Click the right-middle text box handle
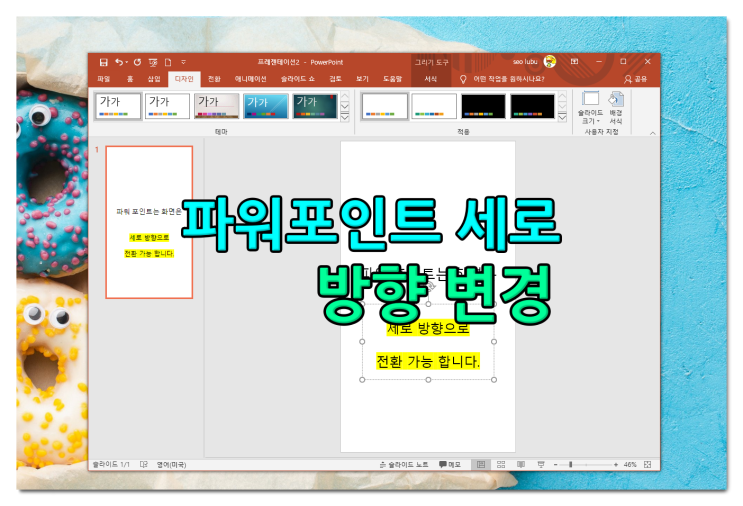Screen dimensions: 743x506 coord(494,342)
